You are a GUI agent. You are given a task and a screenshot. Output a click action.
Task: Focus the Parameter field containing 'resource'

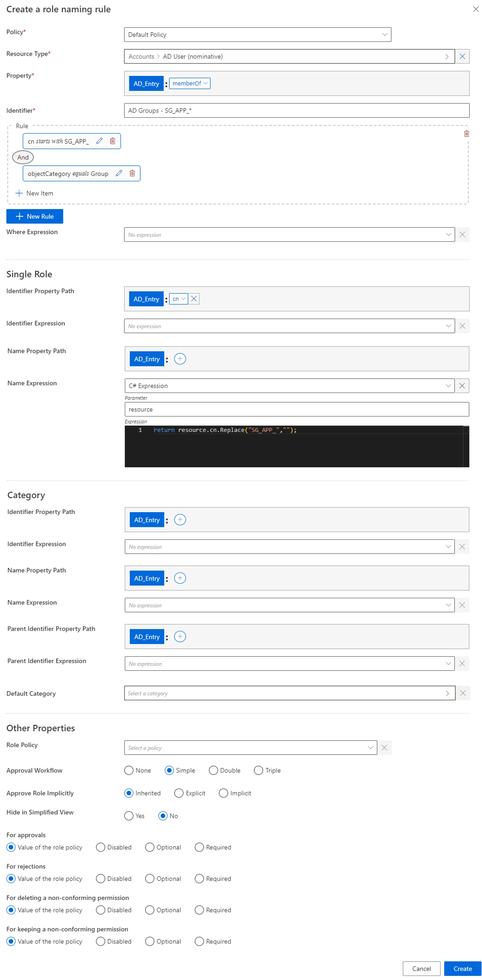[x=296, y=409]
